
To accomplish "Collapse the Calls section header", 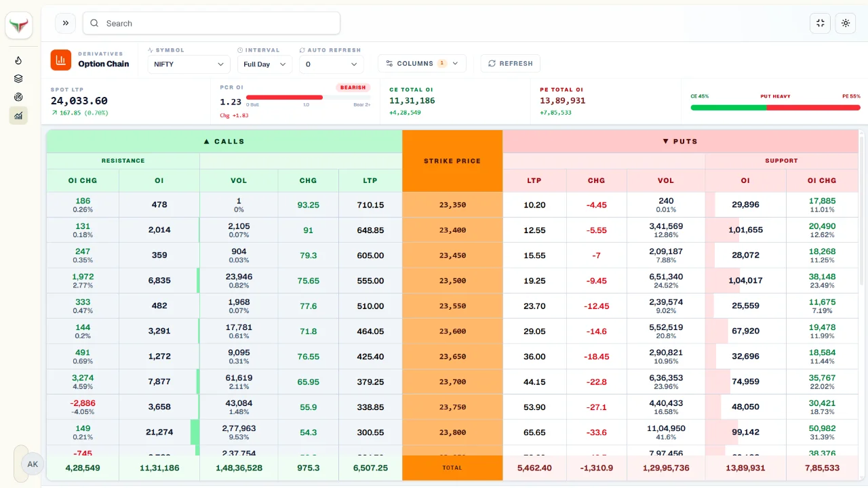I will 224,142.
